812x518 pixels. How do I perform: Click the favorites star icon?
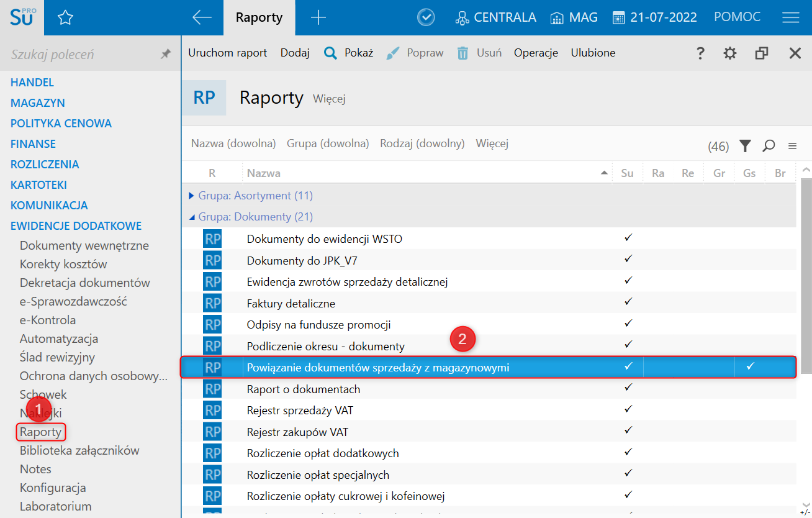point(65,18)
